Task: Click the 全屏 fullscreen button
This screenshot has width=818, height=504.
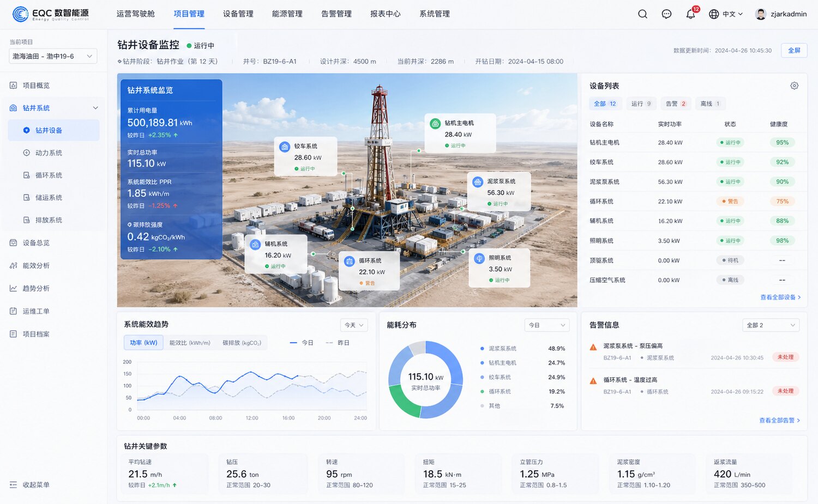Action: coord(794,50)
